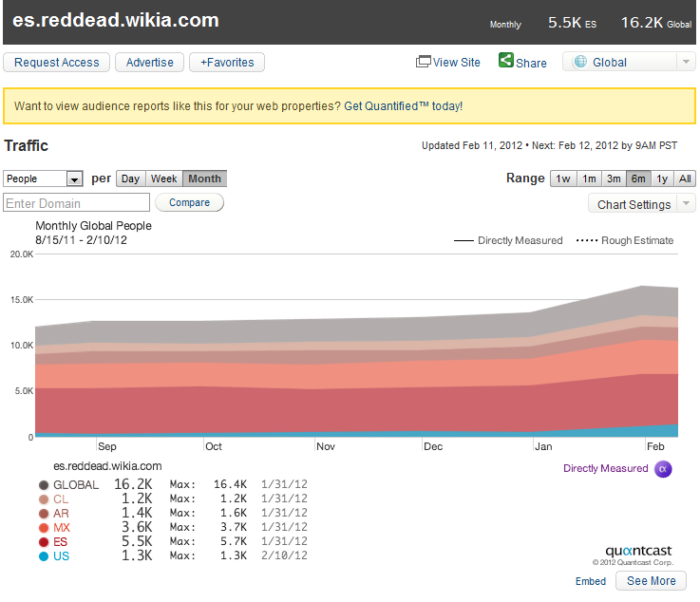Click the Compare button
Viewport: 700px width, 602px height.
pos(189,202)
